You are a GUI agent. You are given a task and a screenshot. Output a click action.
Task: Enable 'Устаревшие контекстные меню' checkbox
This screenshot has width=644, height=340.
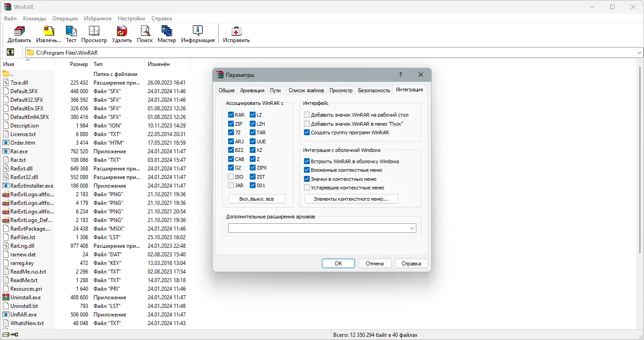tap(307, 188)
